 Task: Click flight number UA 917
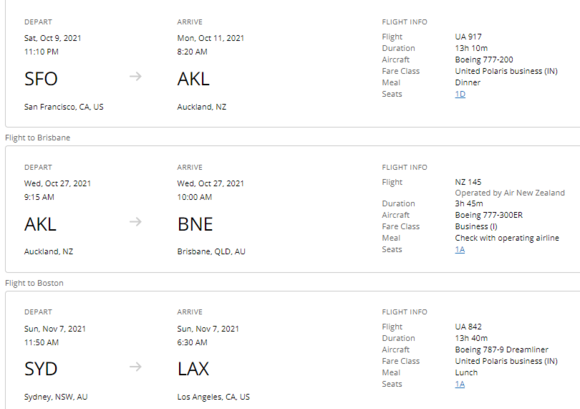(x=468, y=37)
